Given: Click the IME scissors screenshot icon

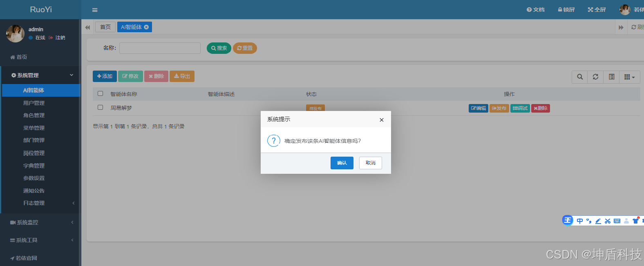Looking at the screenshot, I should coord(608,221).
